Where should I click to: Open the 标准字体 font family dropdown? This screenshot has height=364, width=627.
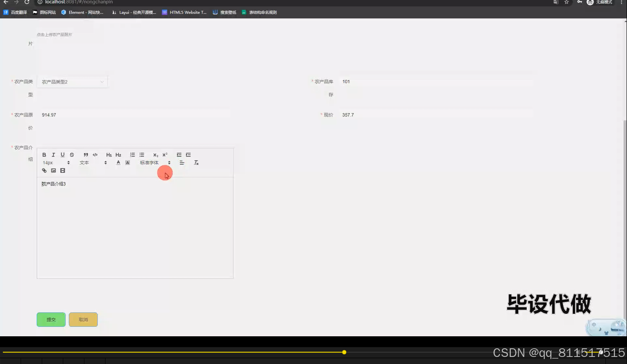tap(155, 163)
